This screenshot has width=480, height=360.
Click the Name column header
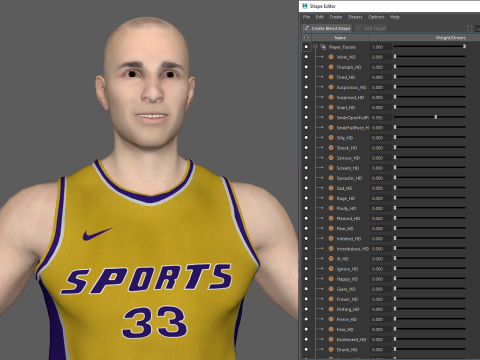pos(340,38)
